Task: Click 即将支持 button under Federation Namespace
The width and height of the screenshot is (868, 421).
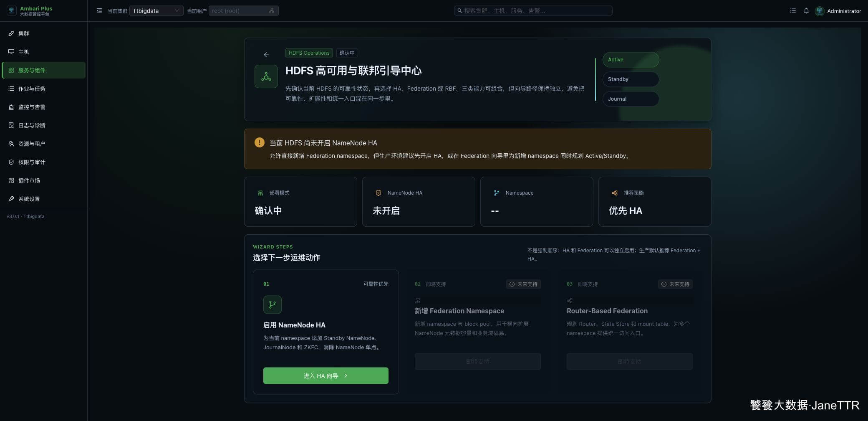Action: (x=477, y=362)
